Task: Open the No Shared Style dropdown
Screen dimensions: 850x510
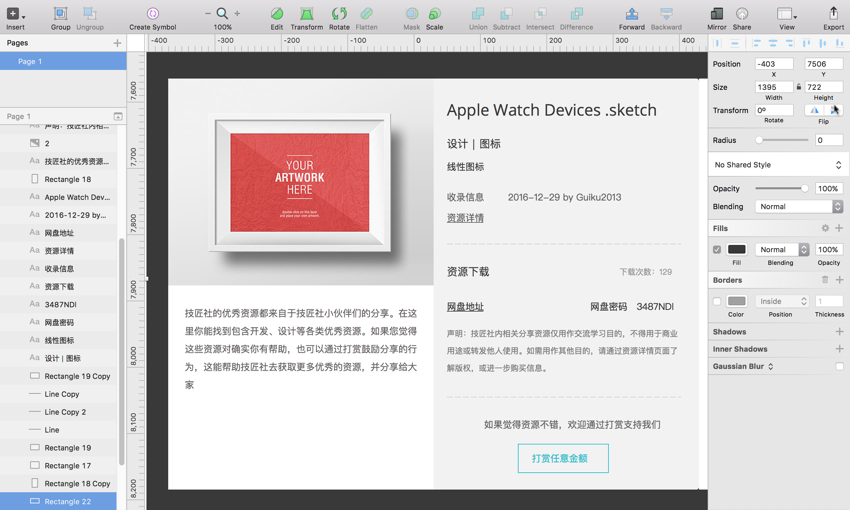Action: (777, 165)
